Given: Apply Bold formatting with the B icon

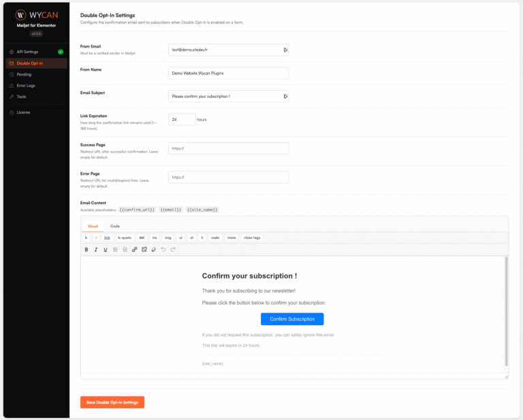Looking at the screenshot, I should click(86, 249).
